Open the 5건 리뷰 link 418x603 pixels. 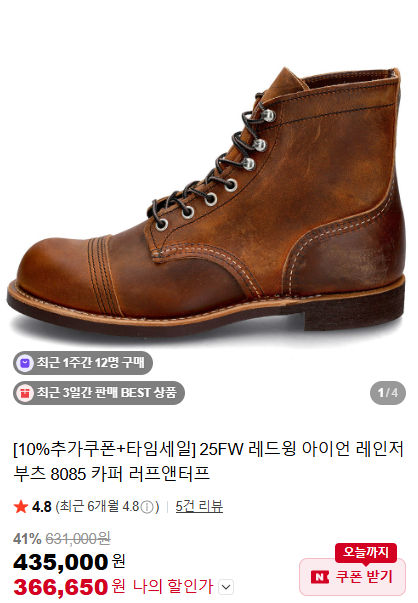coord(199,506)
